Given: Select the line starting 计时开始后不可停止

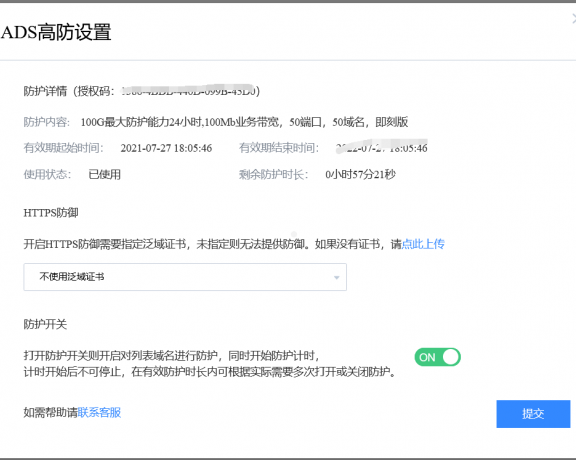Looking at the screenshot, I should tap(210, 372).
